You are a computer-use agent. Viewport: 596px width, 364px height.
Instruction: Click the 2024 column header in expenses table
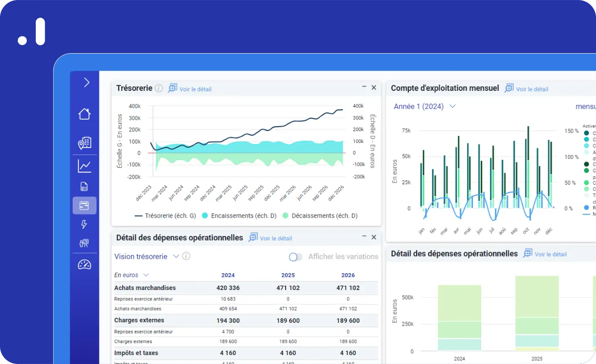(228, 275)
